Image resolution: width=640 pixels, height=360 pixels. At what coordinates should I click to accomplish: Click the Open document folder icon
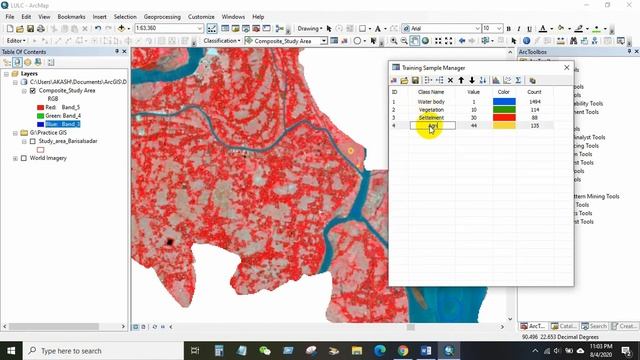pos(20,29)
